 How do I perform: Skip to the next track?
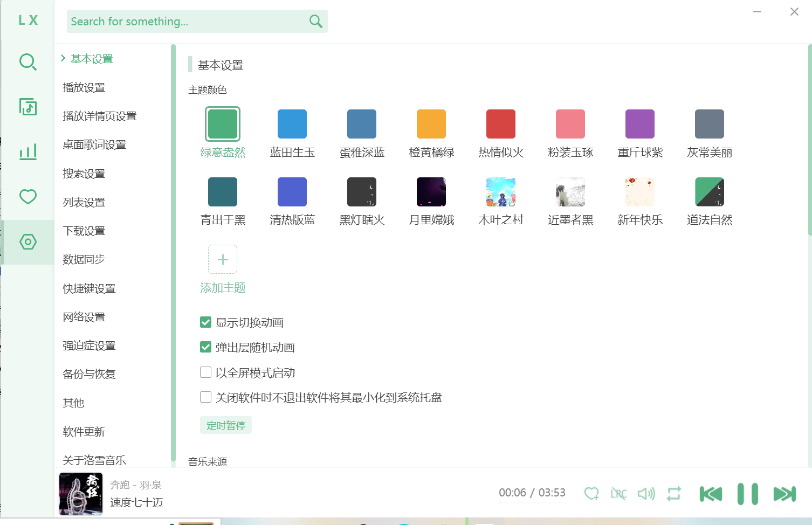click(x=784, y=494)
